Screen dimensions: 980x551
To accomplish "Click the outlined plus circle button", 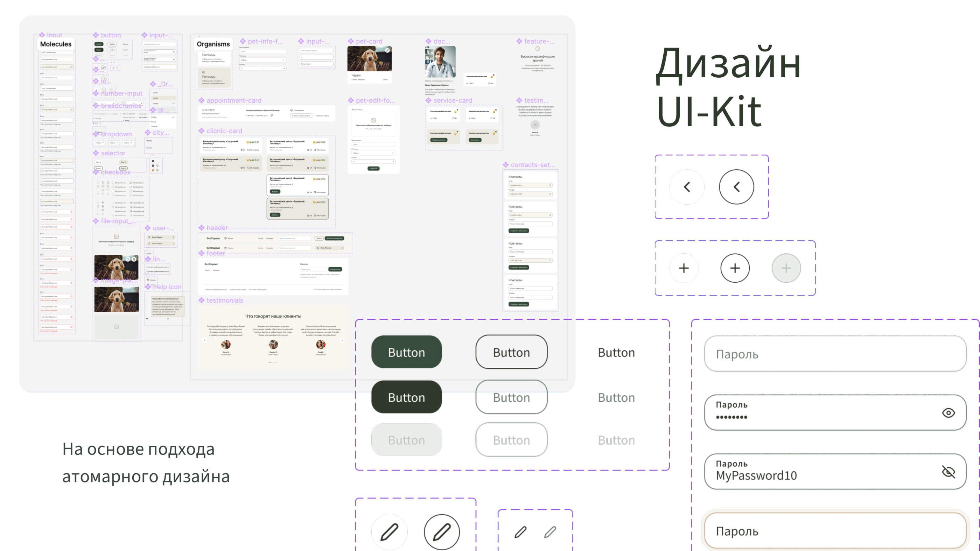I will pyautogui.click(x=735, y=268).
